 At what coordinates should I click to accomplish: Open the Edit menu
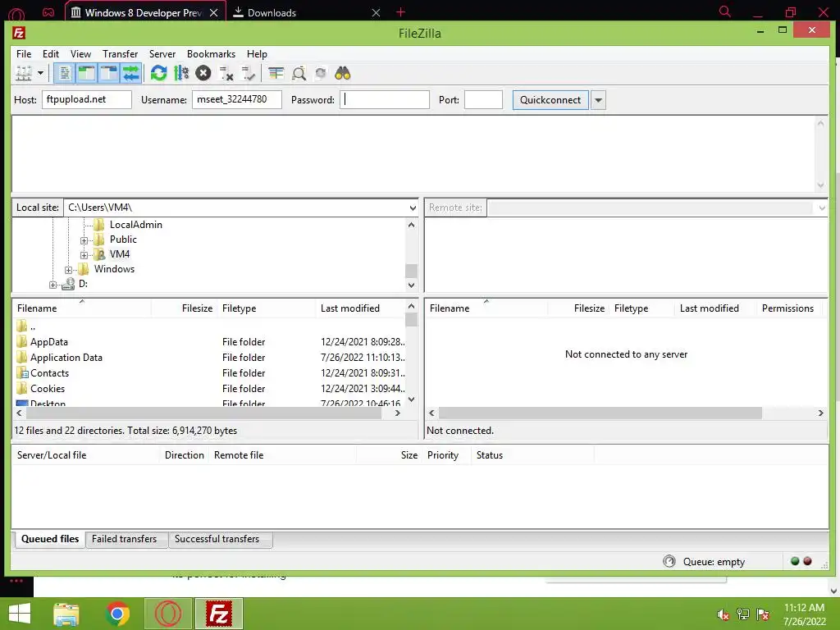point(51,54)
